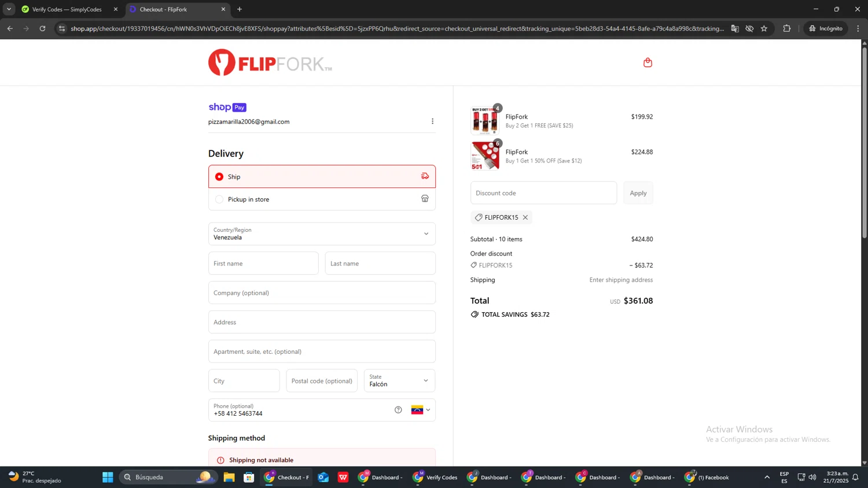Screen dimensions: 868x488
Task: Click the TOTAL SAVINGS $63.72 label
Action: [x=510, y=315]
